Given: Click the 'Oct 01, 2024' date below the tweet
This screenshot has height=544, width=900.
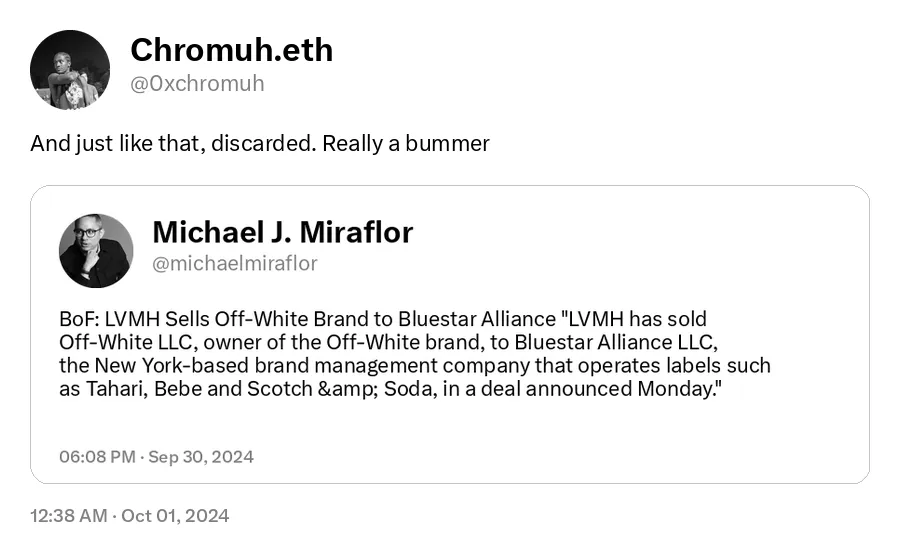Looking at the screenshot, I should coord(175,516).
